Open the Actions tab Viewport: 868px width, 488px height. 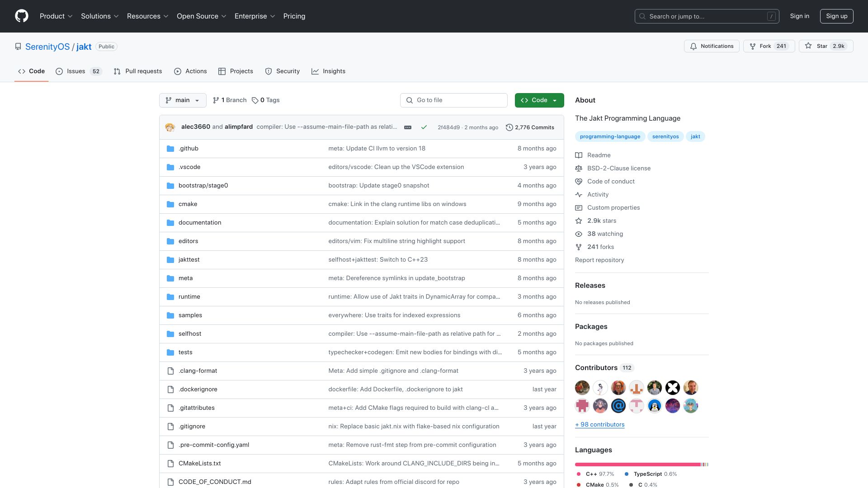pos(190,71)
